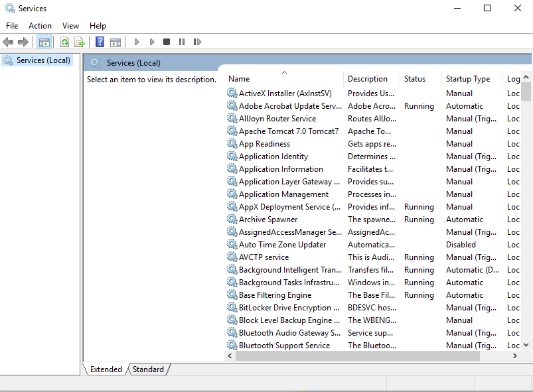The image size is (533, 392).
Task: Click the Forward arrow toolbar icon
Action: pos(23,42)
